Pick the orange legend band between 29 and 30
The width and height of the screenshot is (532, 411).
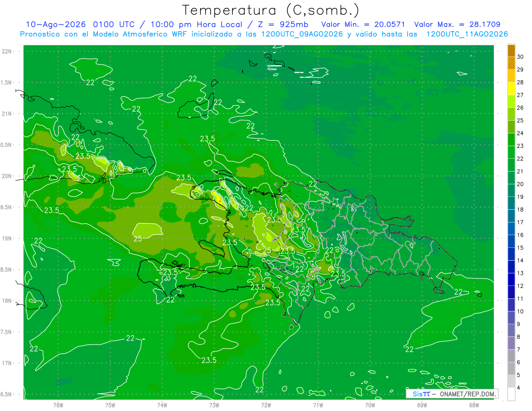point(511,63)
